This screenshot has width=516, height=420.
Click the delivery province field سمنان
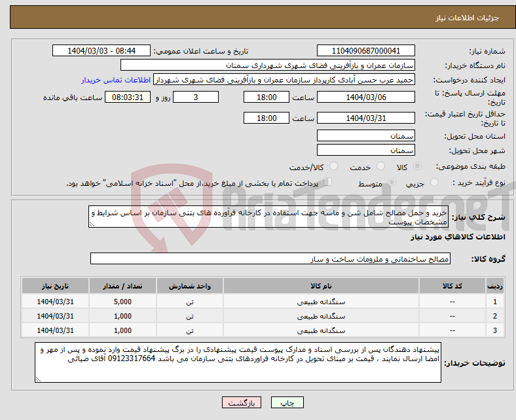tap(365, 135)
